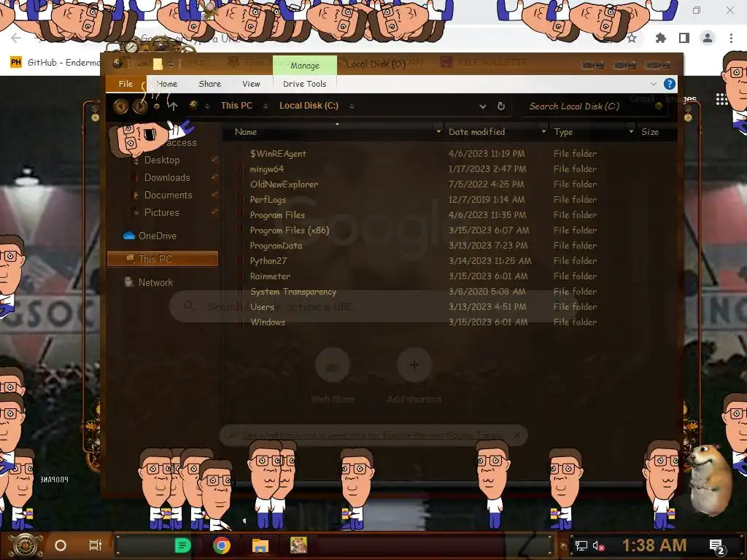The image size is (747, 560).
Task: Toggle Chrome side panel icon
Action: (x=684, y=38)
